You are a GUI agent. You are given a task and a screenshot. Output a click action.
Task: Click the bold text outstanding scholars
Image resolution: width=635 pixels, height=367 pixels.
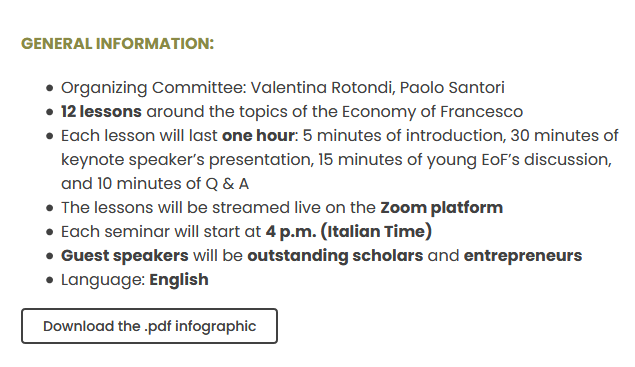(335, 256)
